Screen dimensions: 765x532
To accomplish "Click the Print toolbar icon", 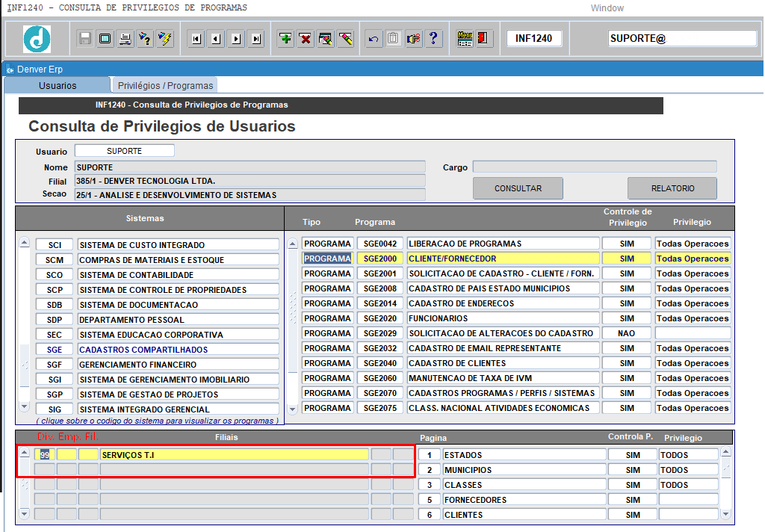I will (125, 39).
